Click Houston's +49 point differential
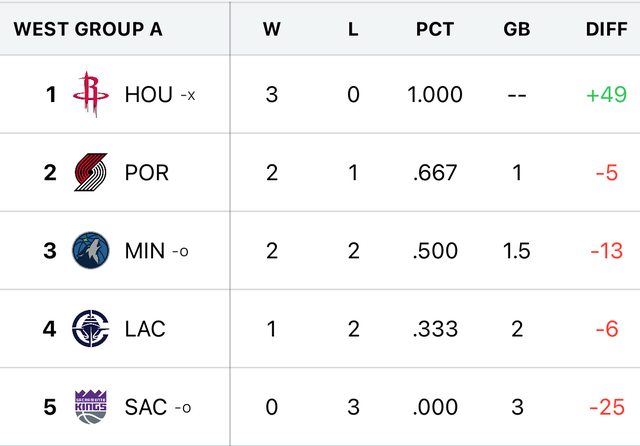 coord(606,95)
